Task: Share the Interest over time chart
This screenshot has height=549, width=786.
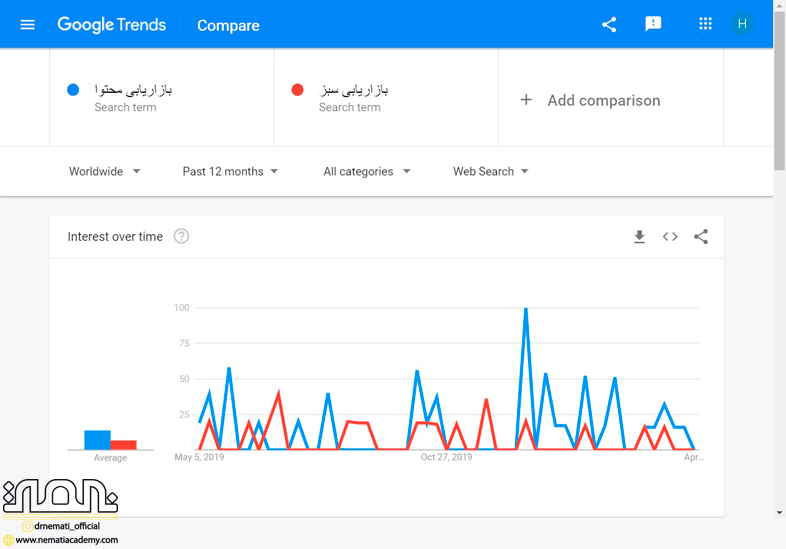Action: click(x=701, y=237)
